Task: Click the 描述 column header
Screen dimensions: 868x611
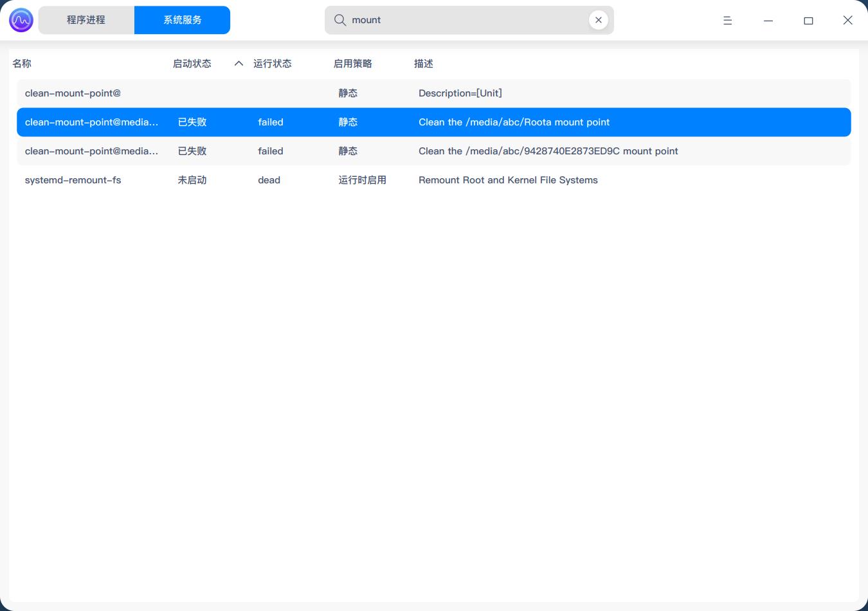Action: [423, 64]
